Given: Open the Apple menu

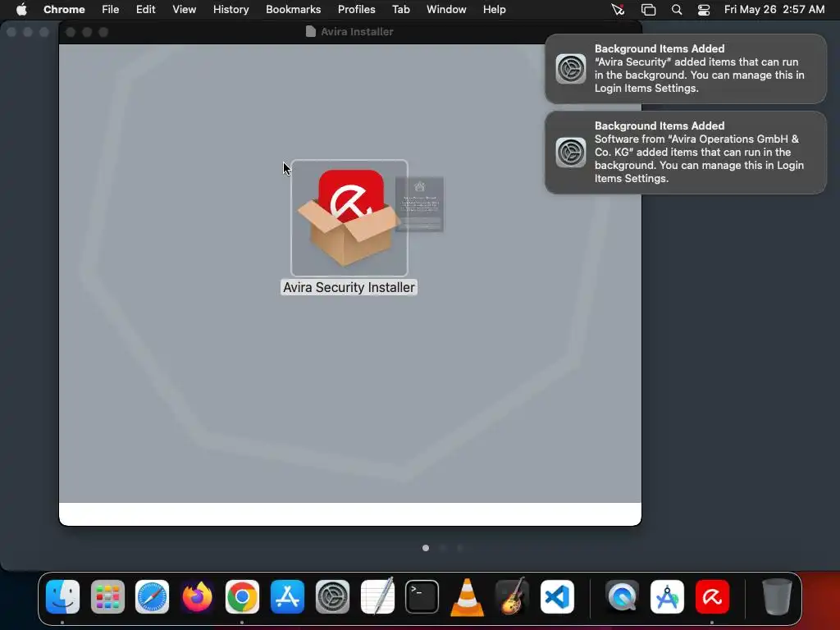Looking at the screenshot, I should (21, 10).
